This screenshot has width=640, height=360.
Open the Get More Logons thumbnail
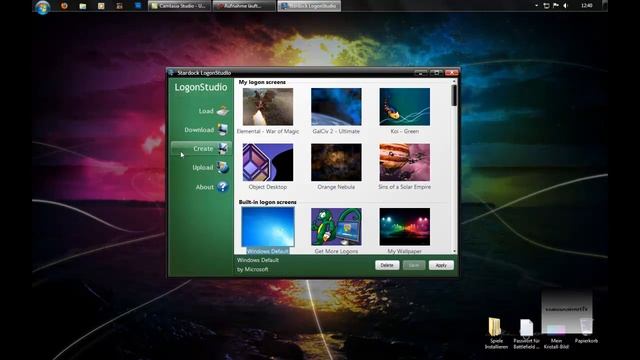pos(336,227)
